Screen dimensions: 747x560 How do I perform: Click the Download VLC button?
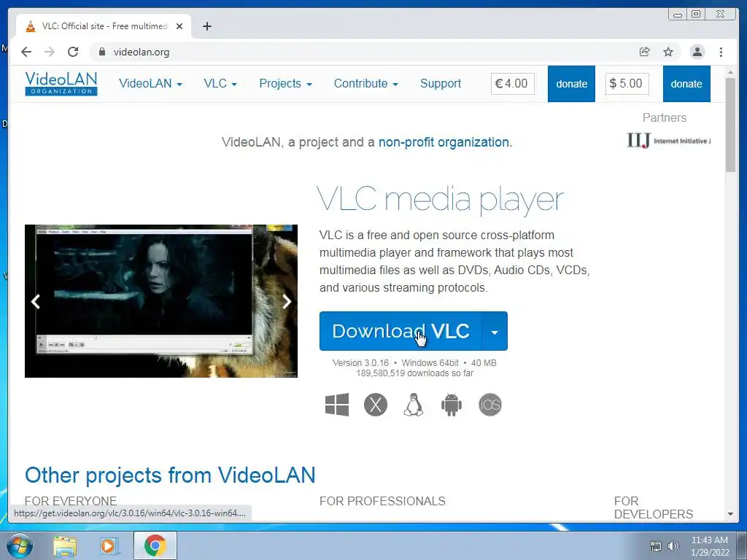400,332
